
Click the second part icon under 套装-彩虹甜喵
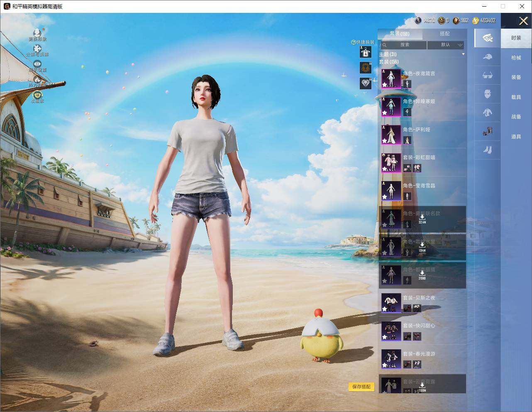417,168
